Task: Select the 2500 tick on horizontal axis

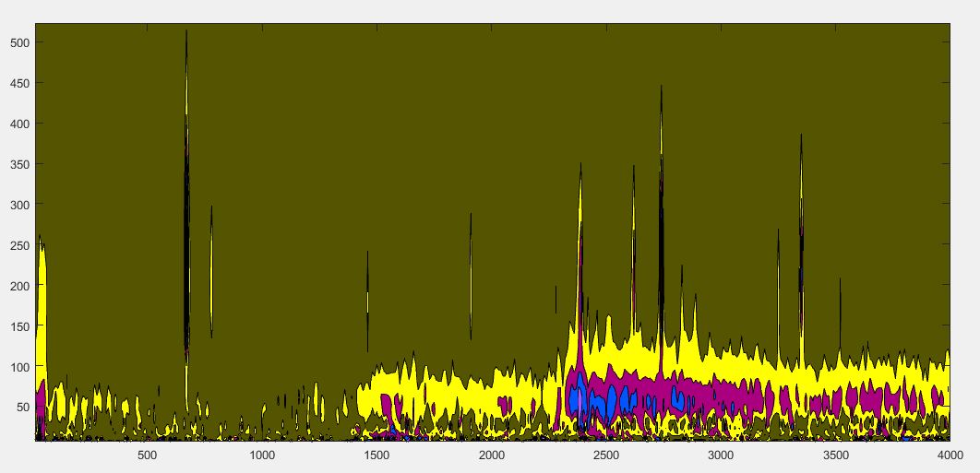Action: pos(605,455)
